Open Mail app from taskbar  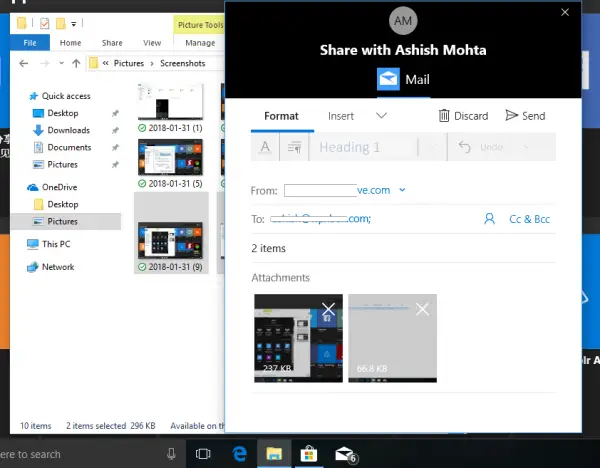tap(346, 454)
